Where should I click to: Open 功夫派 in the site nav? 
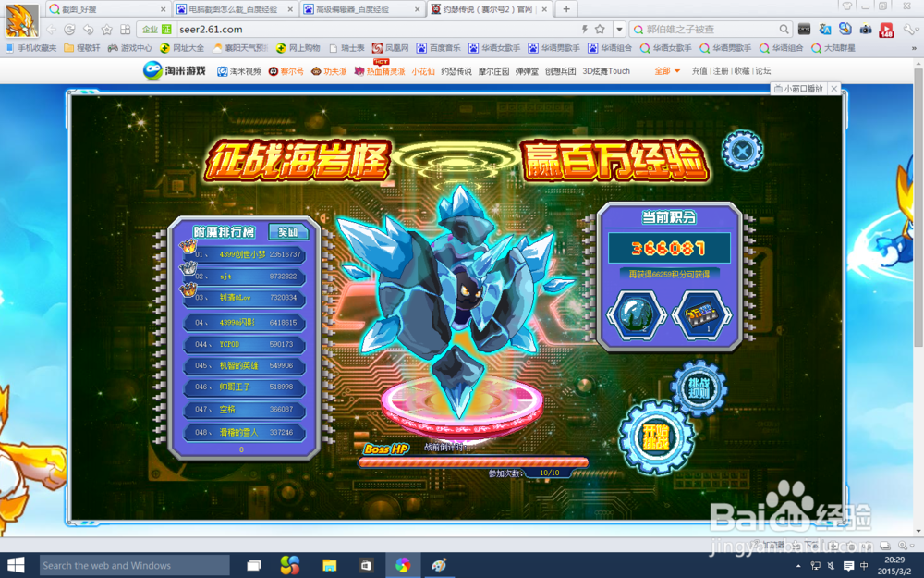click(x=329, y=71)
